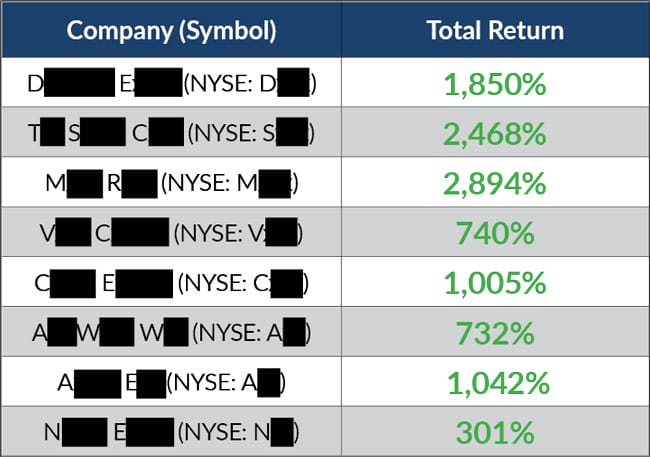Click the 740% return figure
Viewport: 650px width, 457px height.
point(494,233)
